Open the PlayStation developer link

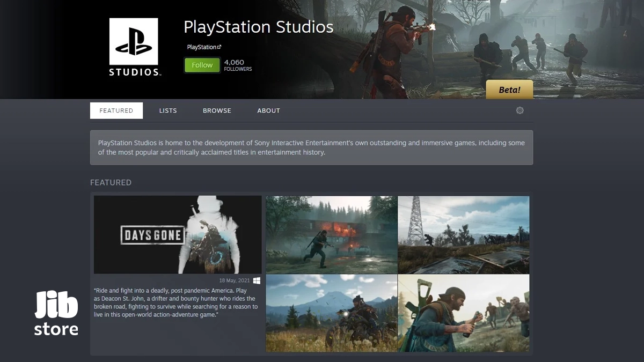(x=201, y=47)
